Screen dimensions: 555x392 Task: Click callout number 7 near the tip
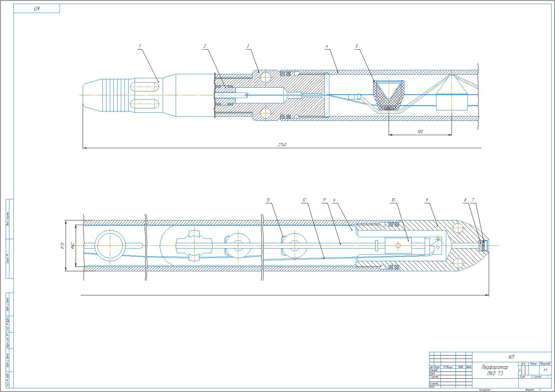click(473, 200)
